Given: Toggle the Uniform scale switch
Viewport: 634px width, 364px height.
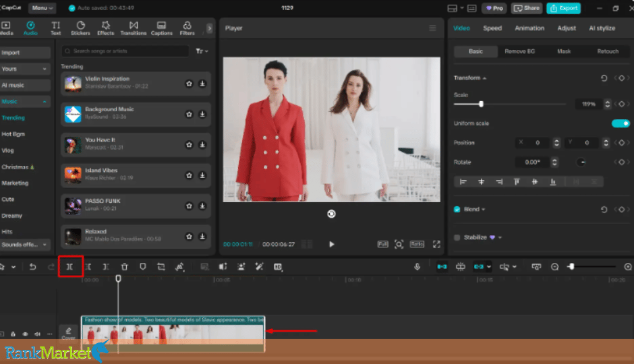Looking at the screenshot, I should click(621, 123).
